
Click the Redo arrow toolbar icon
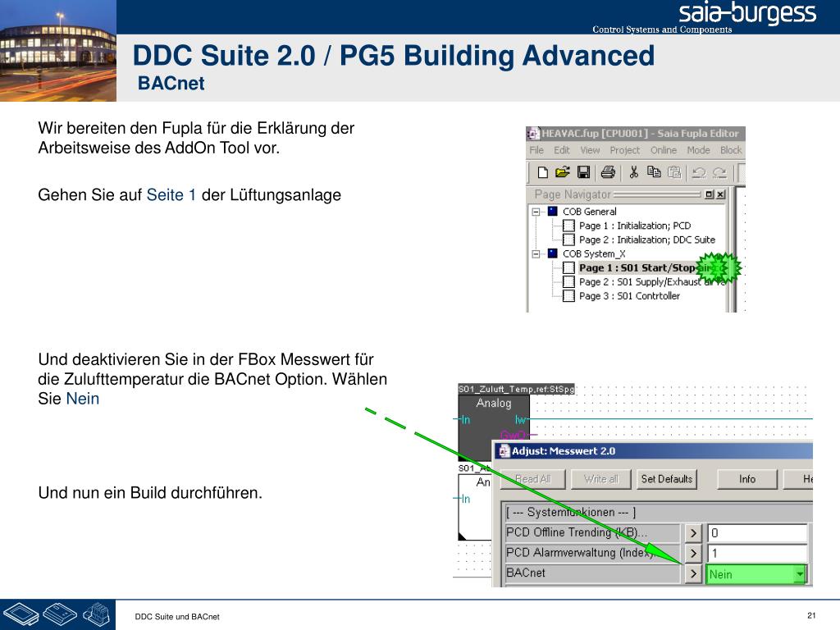pos(719,172)
